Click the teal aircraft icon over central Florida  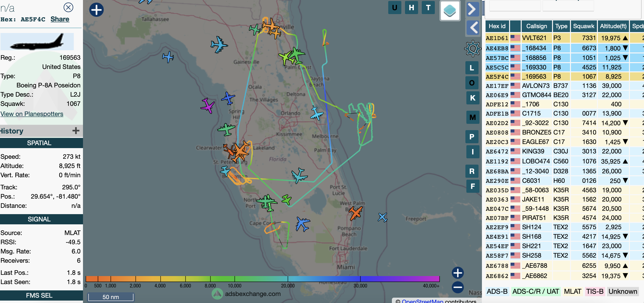(299, 176)
